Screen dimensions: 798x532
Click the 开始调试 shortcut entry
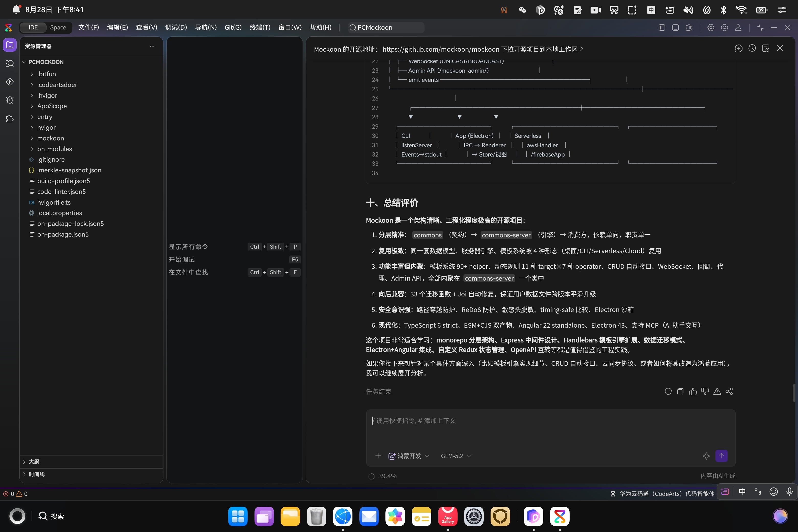coord(235,260)
